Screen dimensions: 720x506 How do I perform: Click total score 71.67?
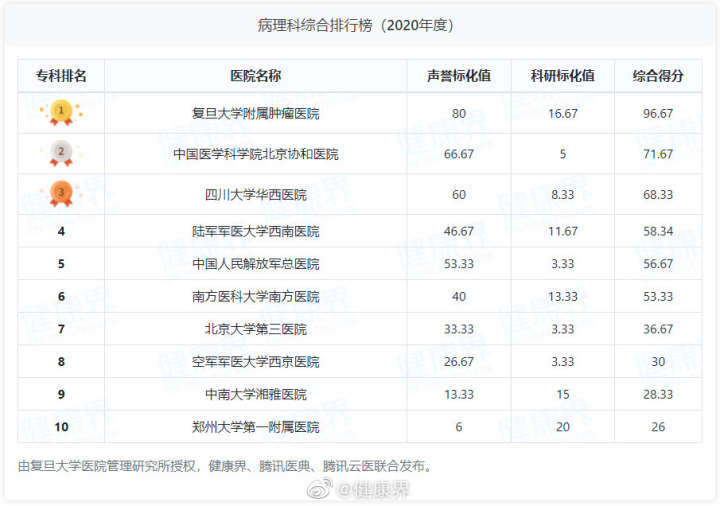658,154
